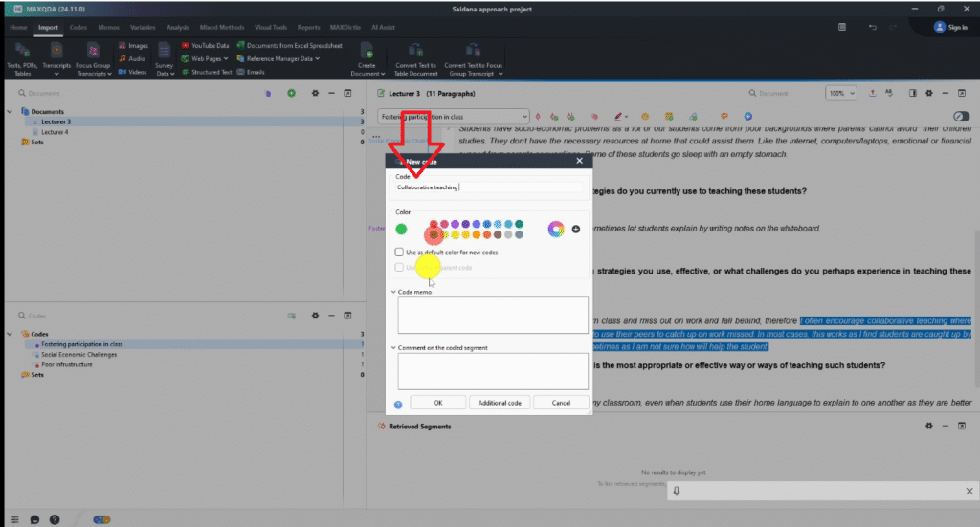Click the Code name input field
This screenshot has width=980, height=527.
[488, 187]
